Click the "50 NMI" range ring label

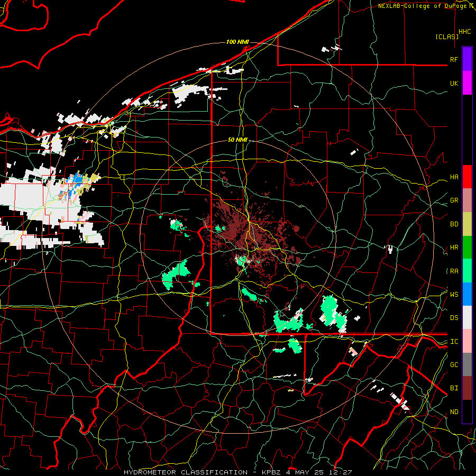(237, 140)
